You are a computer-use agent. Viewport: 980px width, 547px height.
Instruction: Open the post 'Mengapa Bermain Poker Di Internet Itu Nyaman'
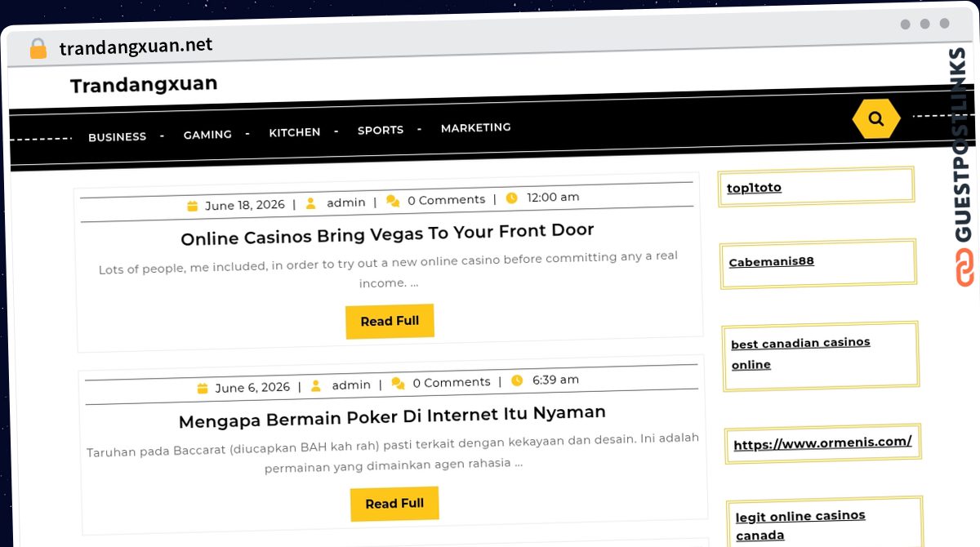tap(392, 417)
